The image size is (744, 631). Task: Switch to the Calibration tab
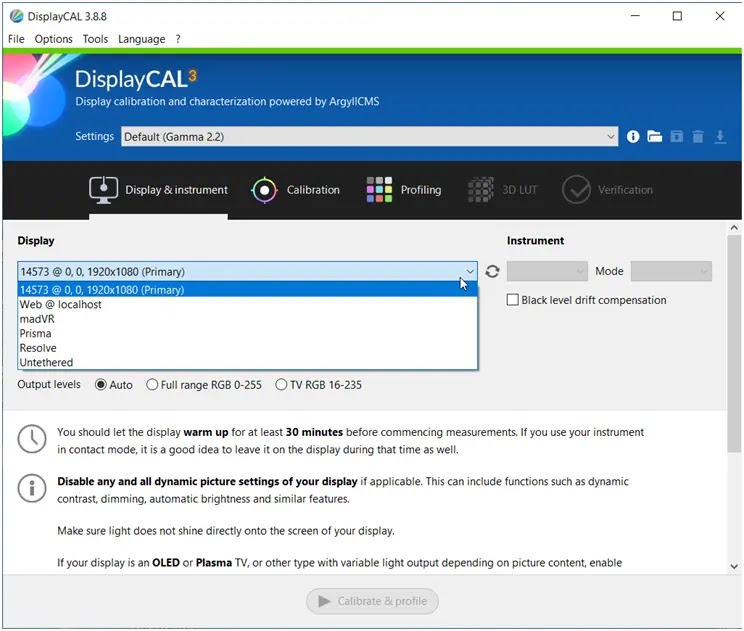[x=296, y=190]
